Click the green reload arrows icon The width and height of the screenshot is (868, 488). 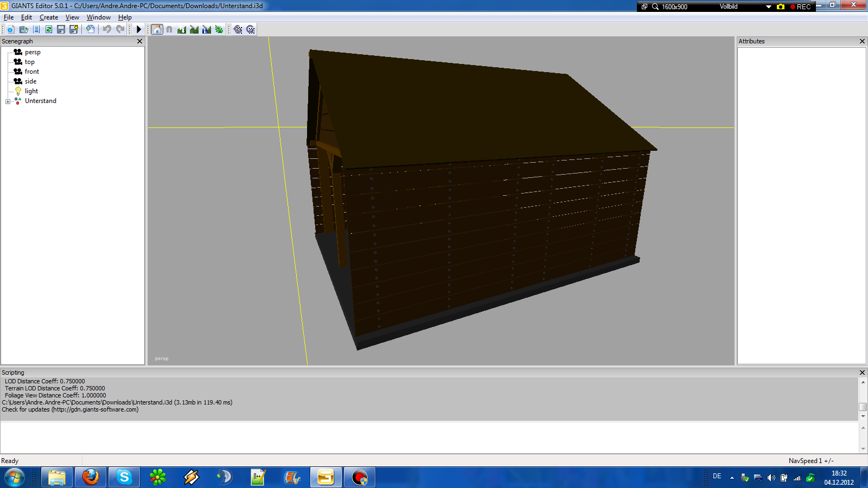point(49,29)
